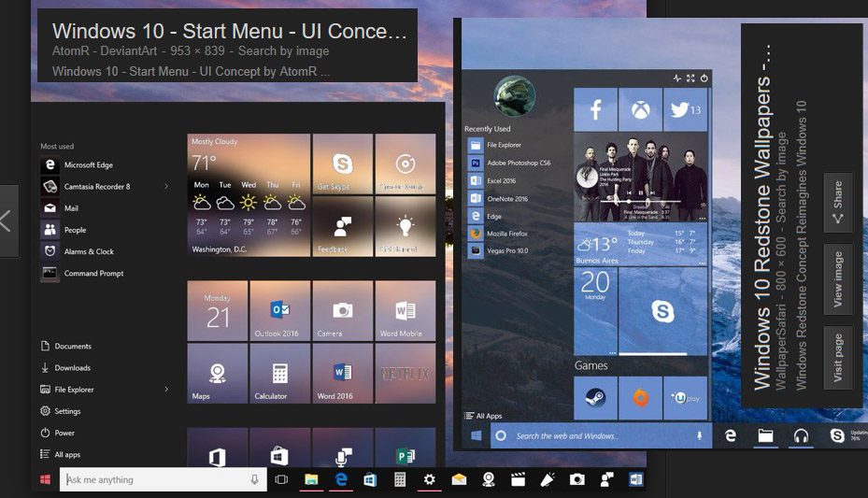
Task: Open the Feedback tile
Action: (x=342, y=226)
